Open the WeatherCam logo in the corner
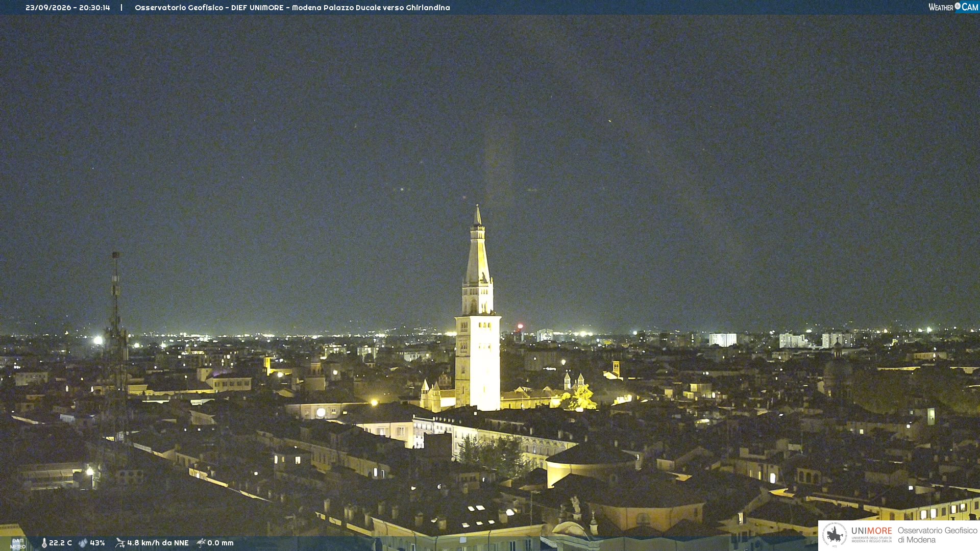The image size is (980, 551). pos(953,7)
